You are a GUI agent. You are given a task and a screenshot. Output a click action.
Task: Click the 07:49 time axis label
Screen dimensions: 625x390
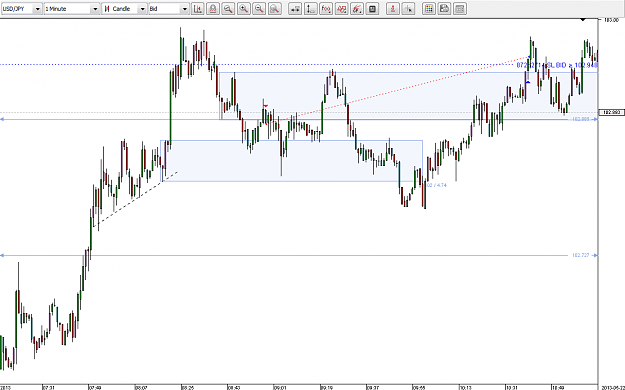click(95, 387)
